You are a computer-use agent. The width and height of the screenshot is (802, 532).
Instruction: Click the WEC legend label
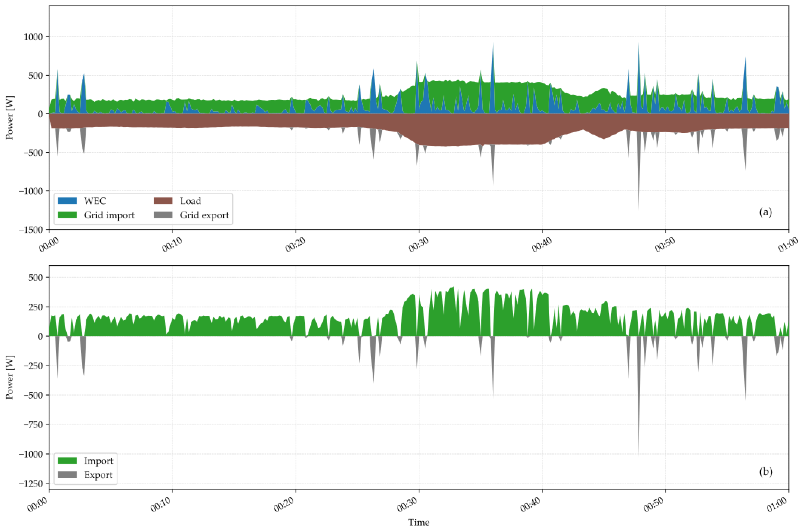tap(95, 201)
